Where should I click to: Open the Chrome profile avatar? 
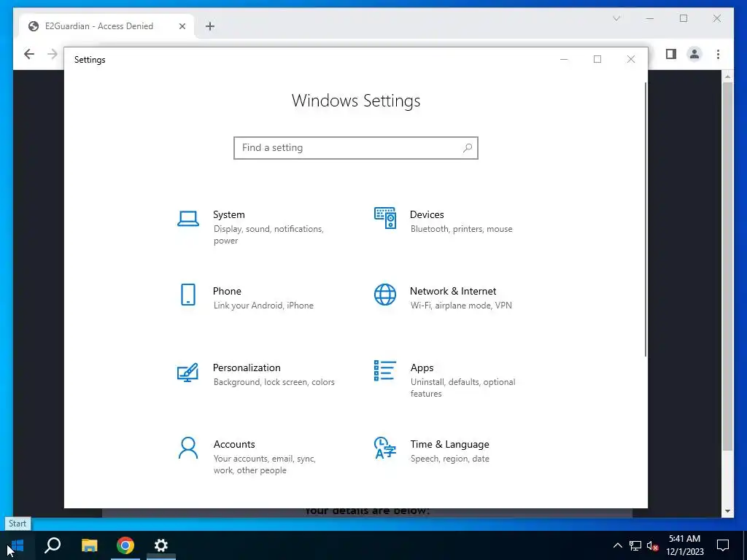(x=694, y=54)
